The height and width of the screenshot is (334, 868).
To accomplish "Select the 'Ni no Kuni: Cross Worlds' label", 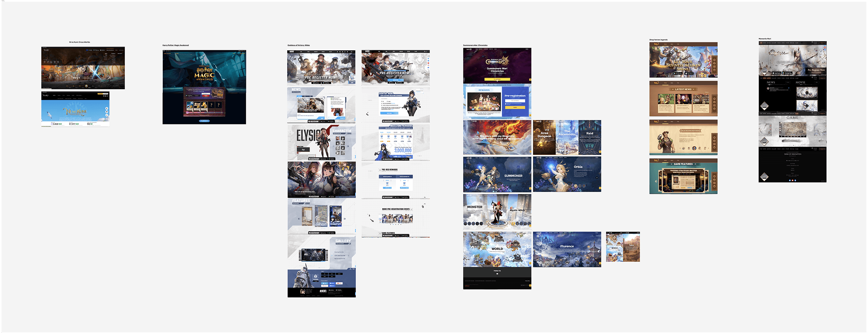I will 80,42.
